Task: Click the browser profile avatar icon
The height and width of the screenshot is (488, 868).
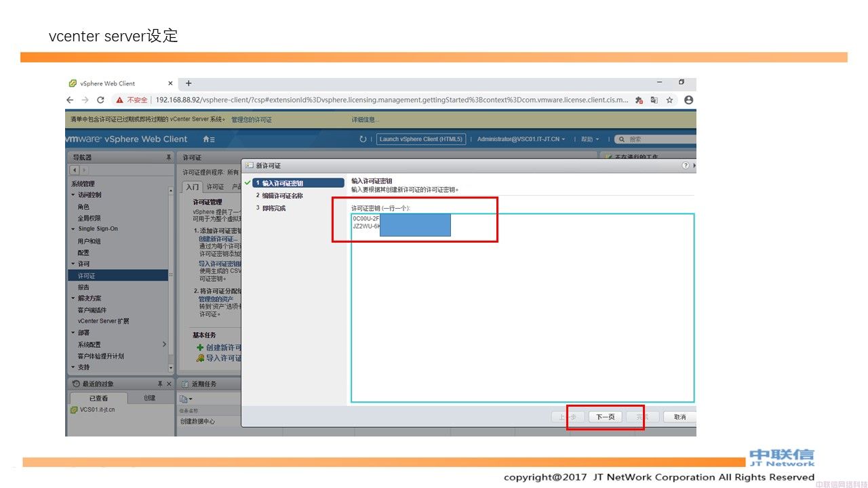Action: [x=688, y=100]
